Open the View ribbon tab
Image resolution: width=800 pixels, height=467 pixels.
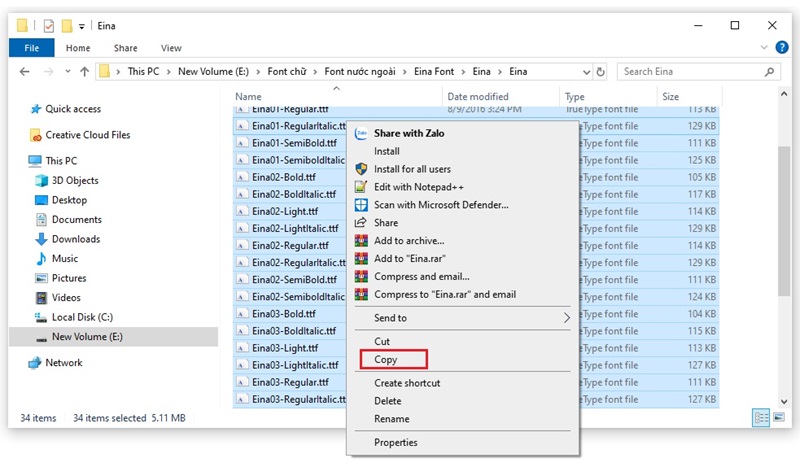coord(171,48)
